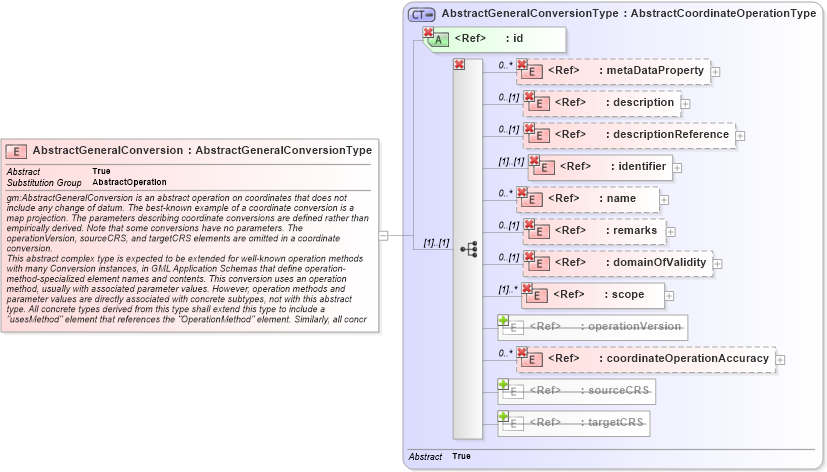Click the attribute icon beside id
Image resolution: width=827 pixels, height=472 pixels.
coord(438,40)
